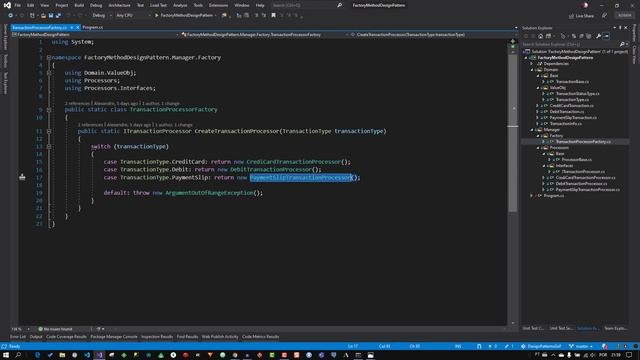Select PaymentSlipTransaction.cs in Solution Explorer
Viewport: 640px width, 360px height.
[x=573, y=118]
